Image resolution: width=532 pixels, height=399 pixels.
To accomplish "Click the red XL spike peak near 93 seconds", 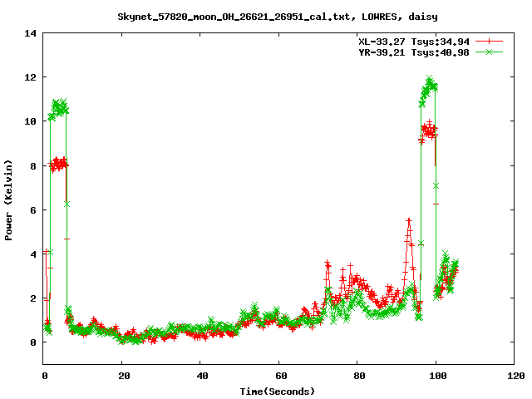I will [409, 221].
